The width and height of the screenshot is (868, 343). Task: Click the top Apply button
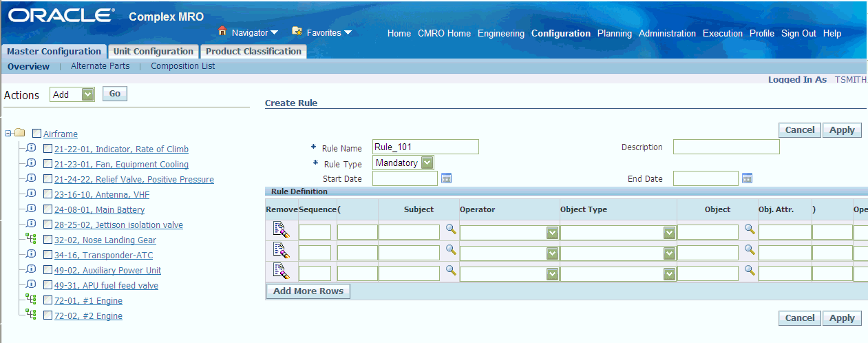842,129
